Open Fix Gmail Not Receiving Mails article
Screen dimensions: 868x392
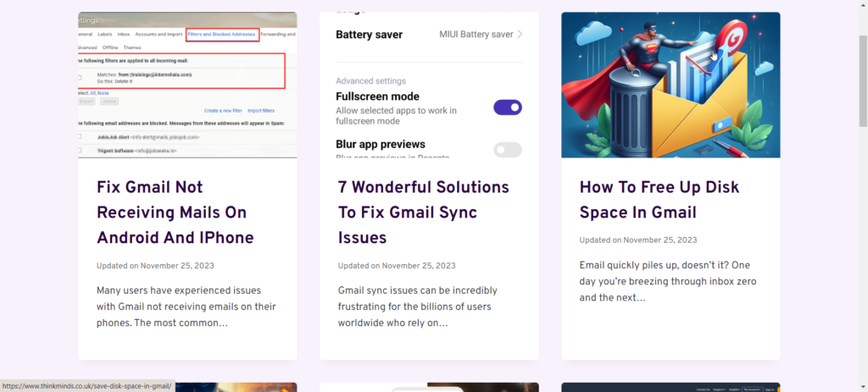175,212
